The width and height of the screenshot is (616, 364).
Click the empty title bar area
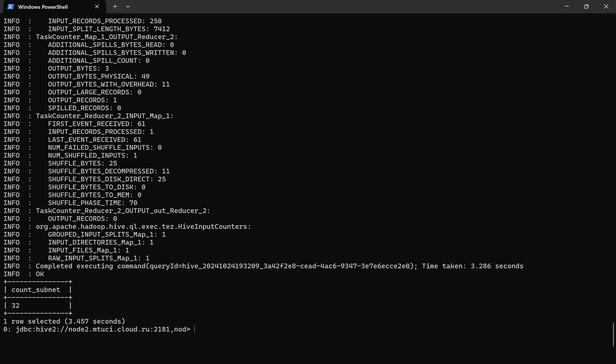pos(344,7)
